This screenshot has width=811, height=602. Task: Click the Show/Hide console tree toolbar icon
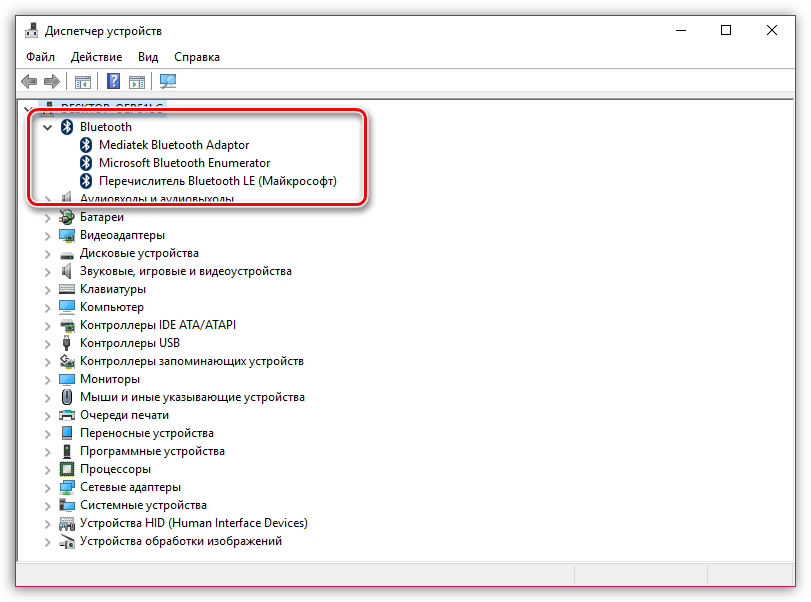point(83,81)
